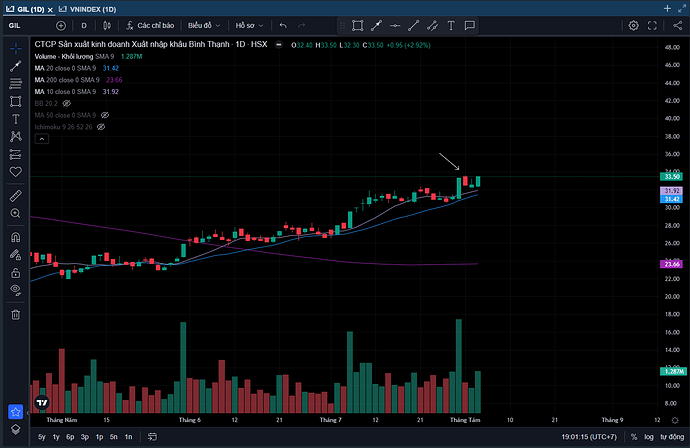Click the zoom in magnifier tool
The image size is (690, 448).
[15, 213]
